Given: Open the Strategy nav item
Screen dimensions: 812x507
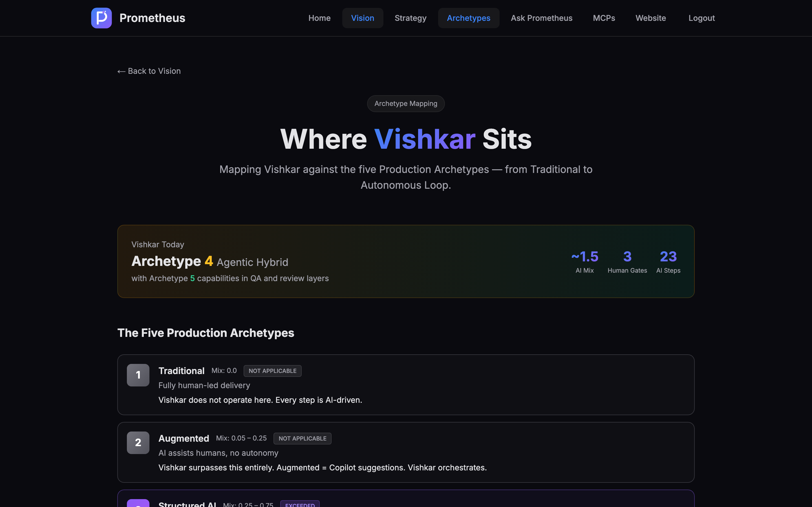Looking at the screenshot, I should [x=410, y=18].
